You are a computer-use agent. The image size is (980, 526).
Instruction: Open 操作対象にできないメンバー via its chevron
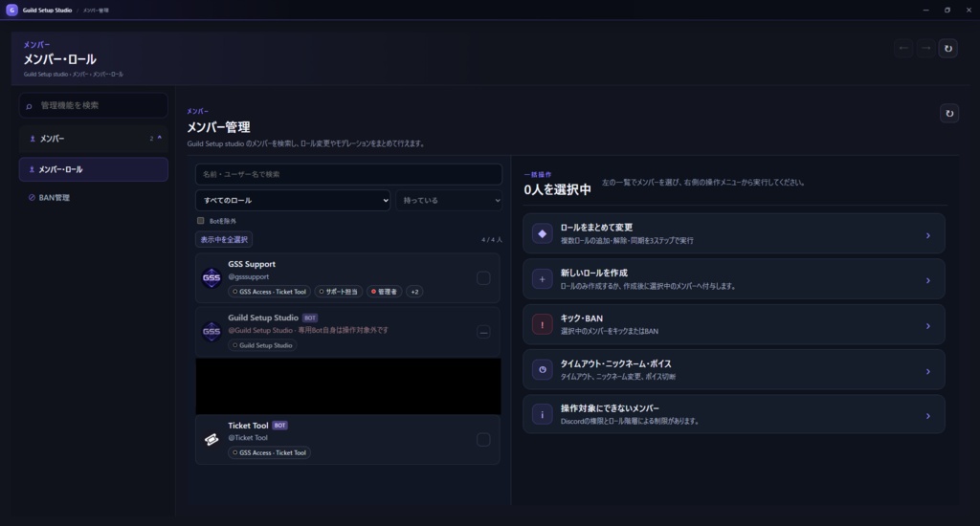click(928, 416)
